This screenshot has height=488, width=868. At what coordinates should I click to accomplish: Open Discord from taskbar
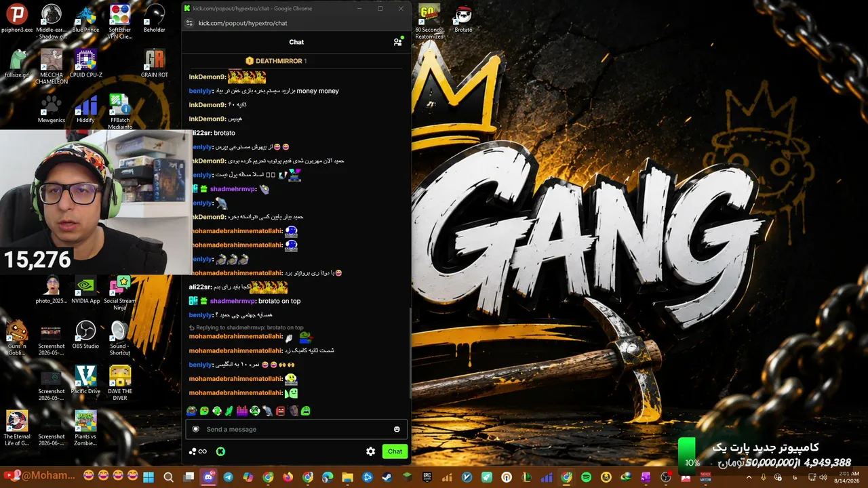[x=208, y=477]
